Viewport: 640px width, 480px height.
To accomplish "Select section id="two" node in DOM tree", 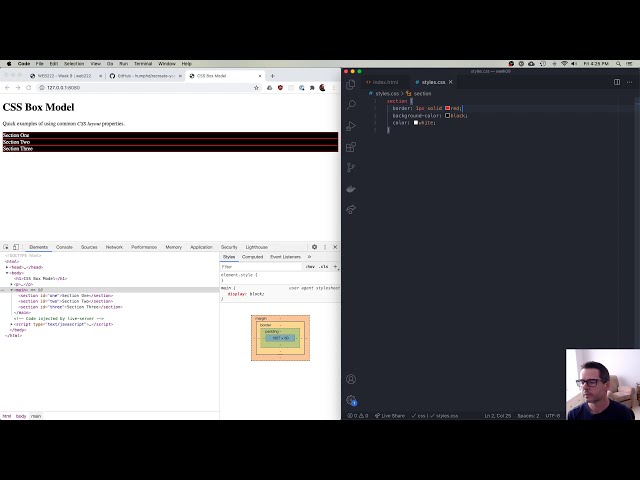I will [65, 301].
